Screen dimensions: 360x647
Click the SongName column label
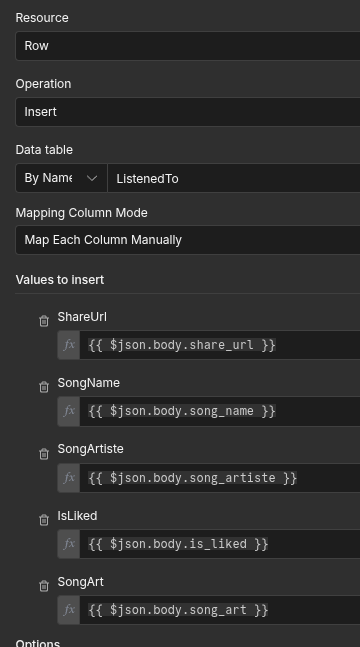tap(89, 383)
